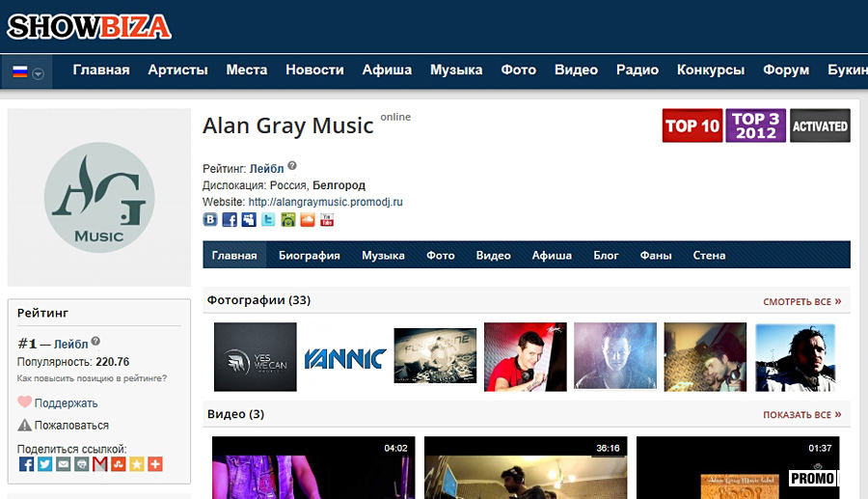Image resolution: width=868 pixels, height=499 pixels.
Task: Click the print share icon
Action: (81, 464)
